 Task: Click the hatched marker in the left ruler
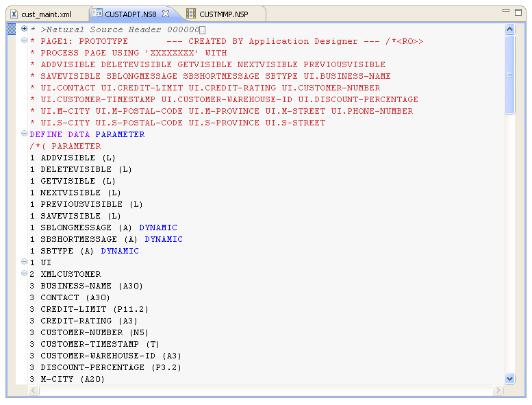pyautogui.click(x=11, y=29)
